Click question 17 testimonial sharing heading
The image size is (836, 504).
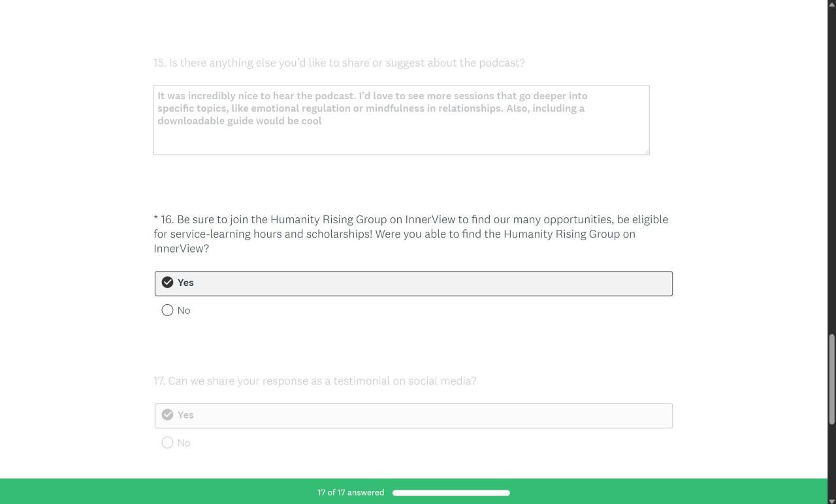pyautogui.click(x=315, y=381)
